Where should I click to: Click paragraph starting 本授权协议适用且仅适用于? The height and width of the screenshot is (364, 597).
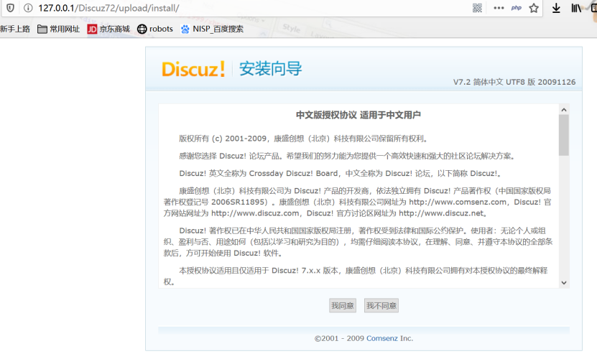point(356,276)
